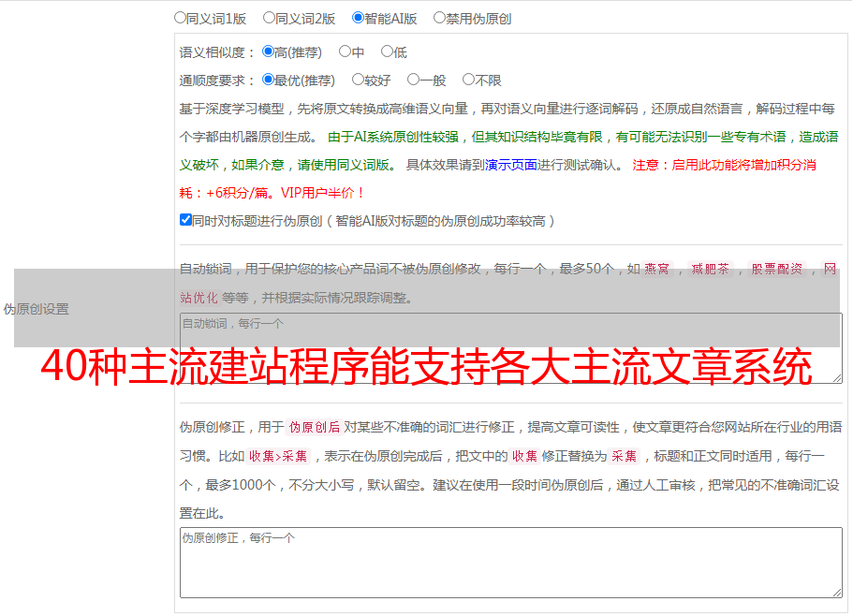Open the 演示页面 demo link
Viewport: 853px width, 616px height.
(511, 165)
